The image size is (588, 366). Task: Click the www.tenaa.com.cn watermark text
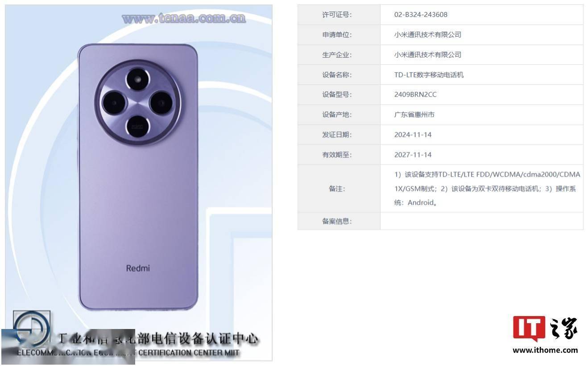point(184,18)
